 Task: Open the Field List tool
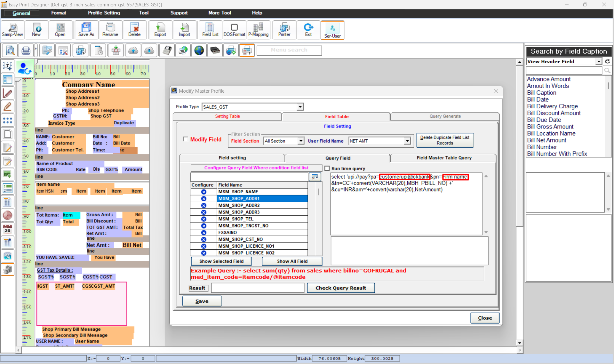[210, 30]
